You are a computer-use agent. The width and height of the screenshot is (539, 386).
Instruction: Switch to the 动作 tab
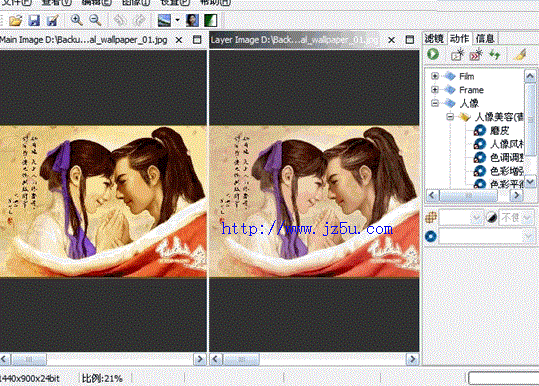click(x=459, y=38)
